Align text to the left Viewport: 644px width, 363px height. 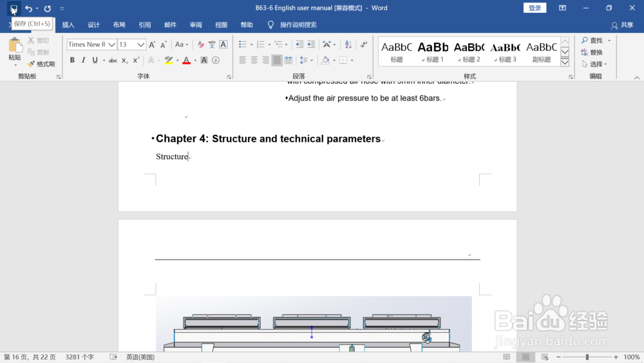coord(243,60)
